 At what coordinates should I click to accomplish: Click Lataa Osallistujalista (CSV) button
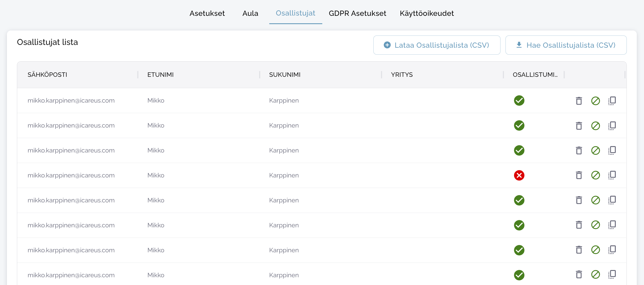pyautogui.click(x=437, y=45)
